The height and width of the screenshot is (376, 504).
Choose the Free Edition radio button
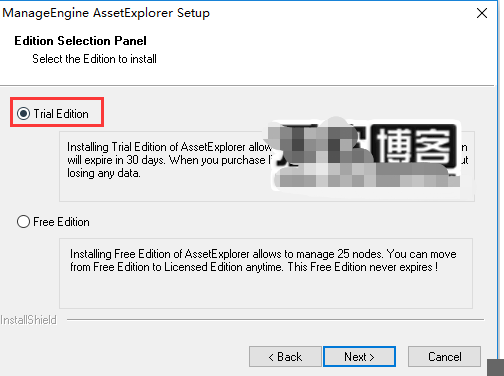click(23, 222)
